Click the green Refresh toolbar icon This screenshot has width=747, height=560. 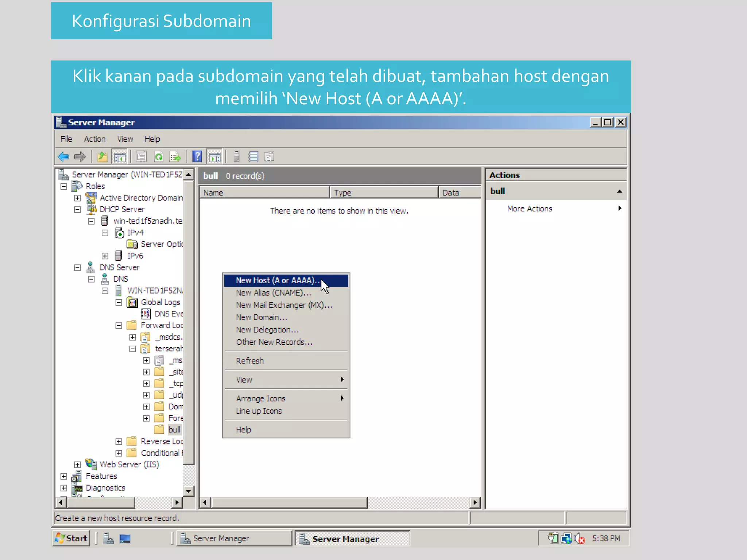coord(159,157)
